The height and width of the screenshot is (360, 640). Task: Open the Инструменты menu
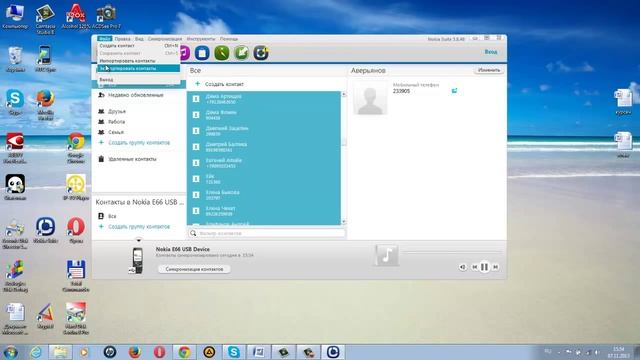click(x=201, y=39)
